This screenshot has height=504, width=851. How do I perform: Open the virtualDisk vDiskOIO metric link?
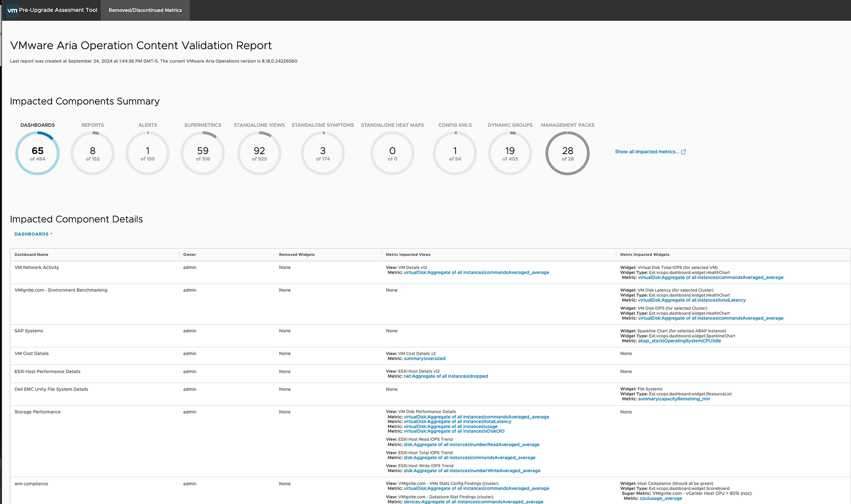point(454,431)
